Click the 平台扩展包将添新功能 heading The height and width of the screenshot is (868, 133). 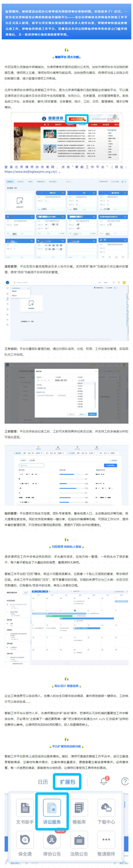(x=67, y=746)
